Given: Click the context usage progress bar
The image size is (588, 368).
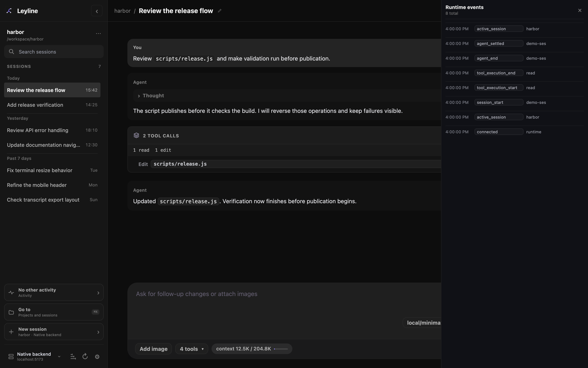Looking at the screenshot, I should [281, 349].
